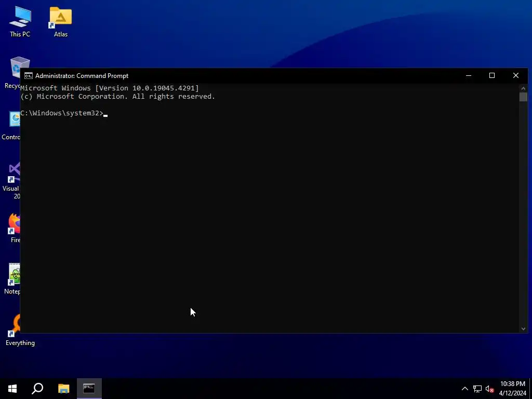Select the Visual Studio desktop shortcut
Image resolution: width=532 pixels, height=399 pixels.
tap(11, 180)
